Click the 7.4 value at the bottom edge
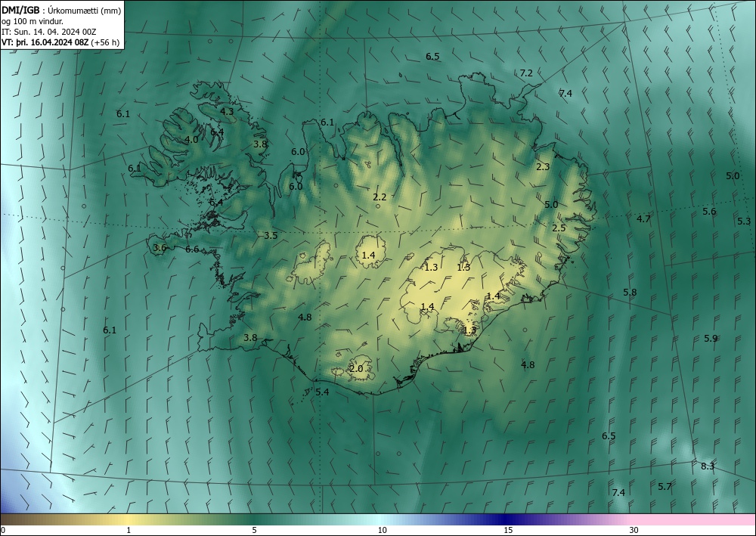756x536 pixels. 618,493
